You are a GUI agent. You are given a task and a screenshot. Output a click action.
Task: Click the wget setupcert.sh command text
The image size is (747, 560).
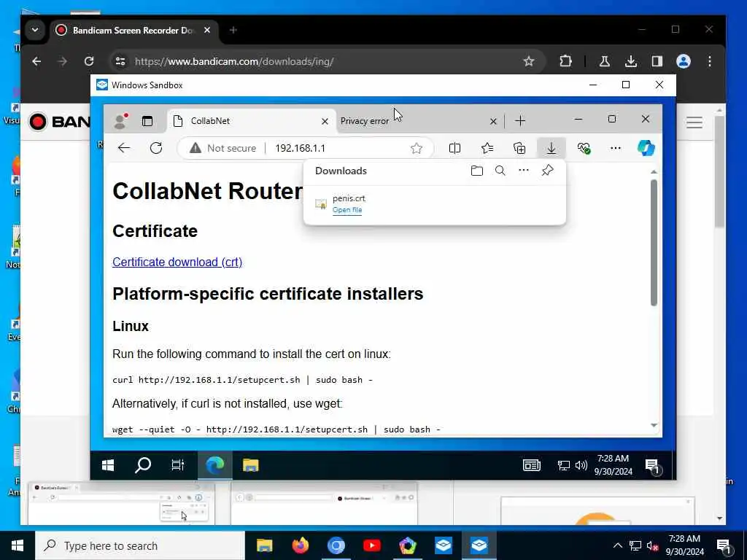point(276,429)
